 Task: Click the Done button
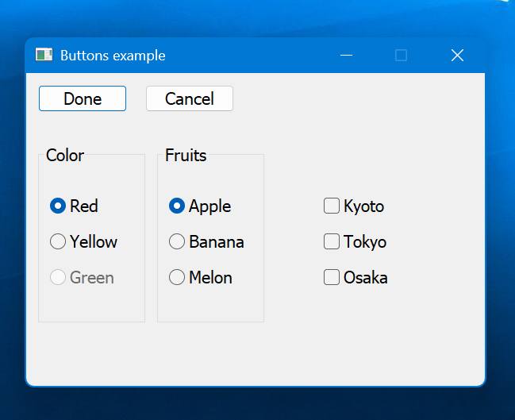click(83, 98)
